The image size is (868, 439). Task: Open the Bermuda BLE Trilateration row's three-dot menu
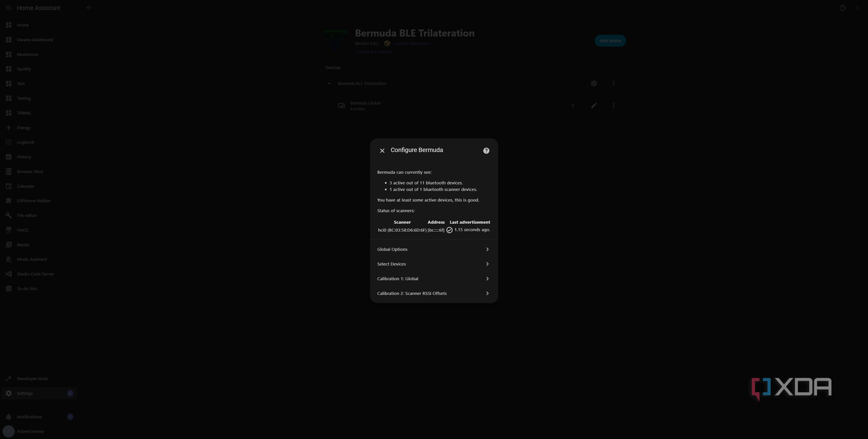pyautogui.click(x=613, y=83)
